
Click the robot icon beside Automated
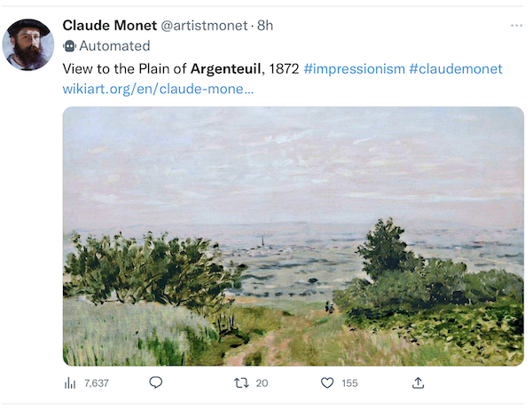70,46
